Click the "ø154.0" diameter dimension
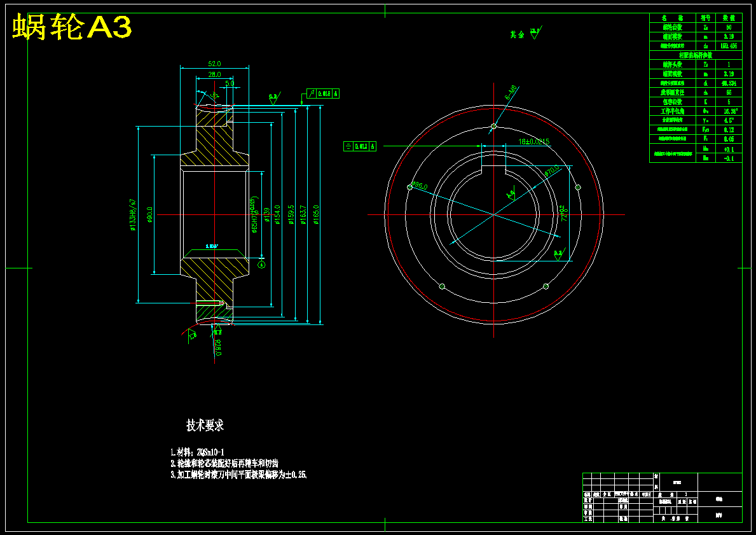756x535 pixels. point(277,214)
